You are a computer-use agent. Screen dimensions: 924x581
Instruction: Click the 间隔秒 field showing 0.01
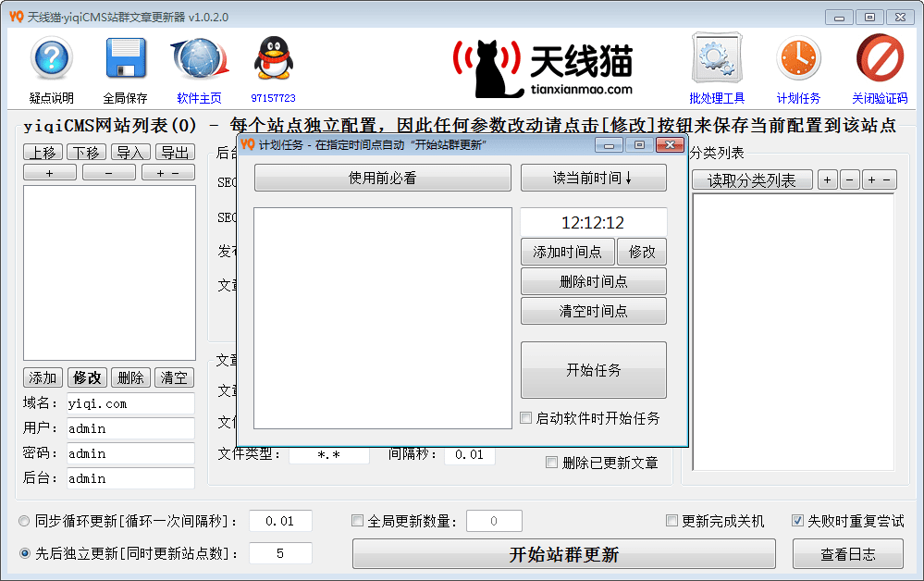click(x=470, y=455)
